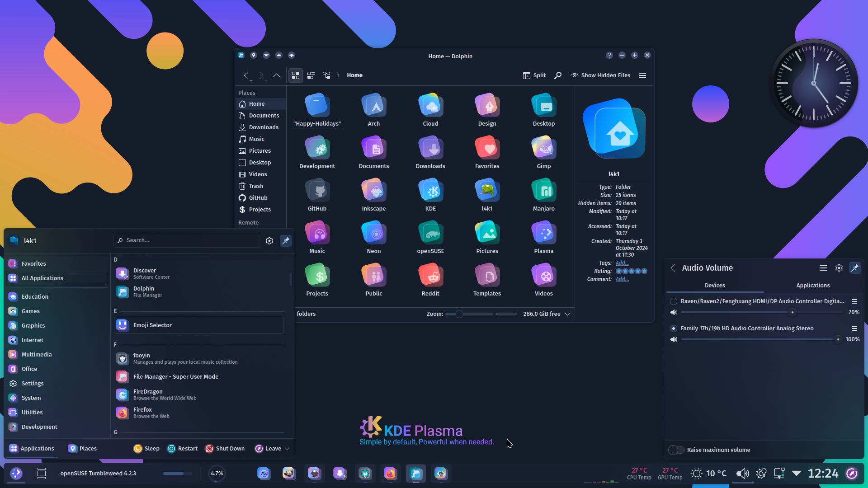Switch to Devices tab in Audio Volume
This screenshot has width=868, height=488.
click(x=715, y=286)
